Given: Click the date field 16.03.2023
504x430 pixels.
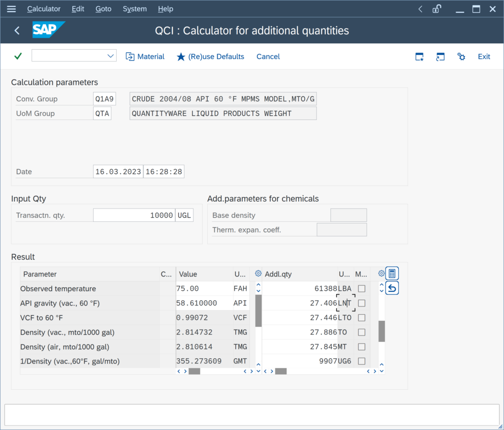Looking at the screenshot, I should pyautogui.click(x=118, y=172).
